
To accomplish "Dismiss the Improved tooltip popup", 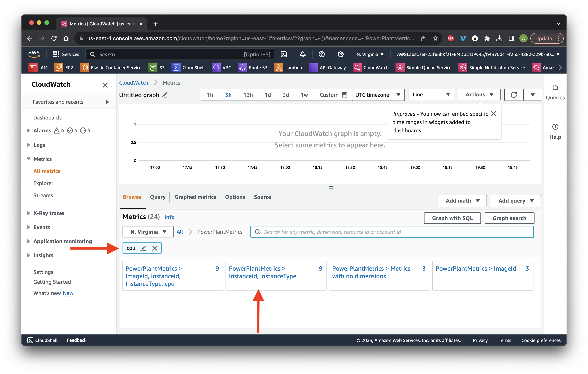I will [494, 114].
